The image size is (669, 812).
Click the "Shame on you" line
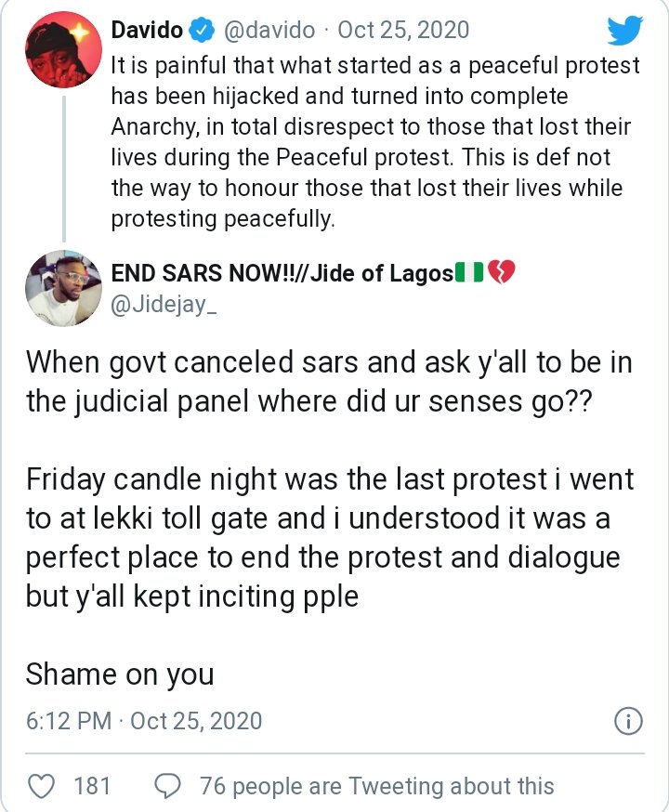[120, 674]
